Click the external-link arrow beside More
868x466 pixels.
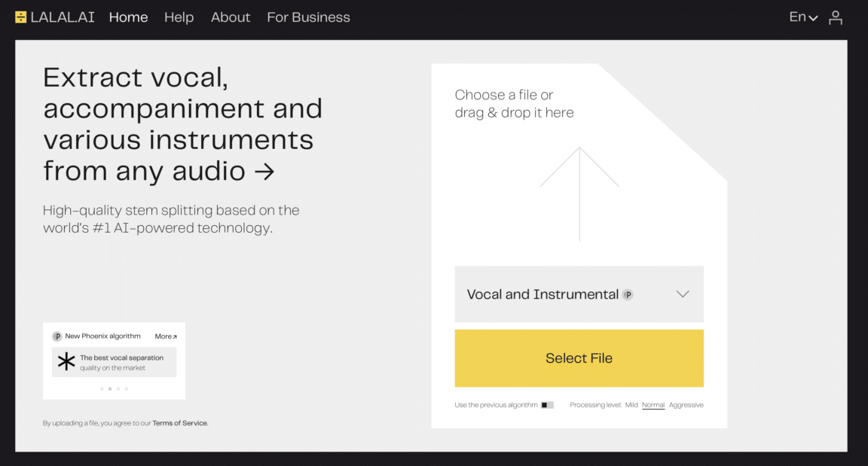coord(174,336)
